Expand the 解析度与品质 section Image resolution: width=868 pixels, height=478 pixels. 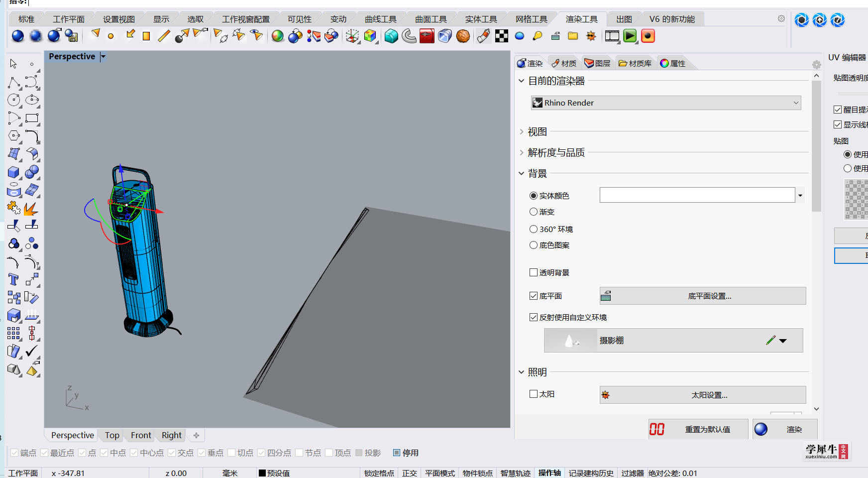click(x=522, y=152)
